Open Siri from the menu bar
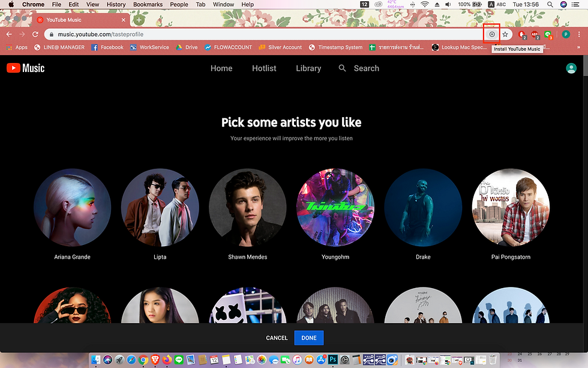 (x=563, y=4)
